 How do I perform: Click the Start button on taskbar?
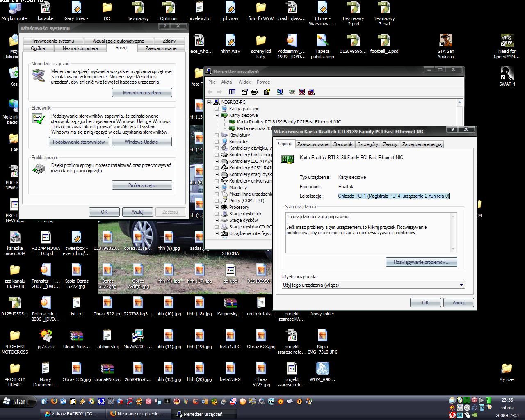(16, 402)
